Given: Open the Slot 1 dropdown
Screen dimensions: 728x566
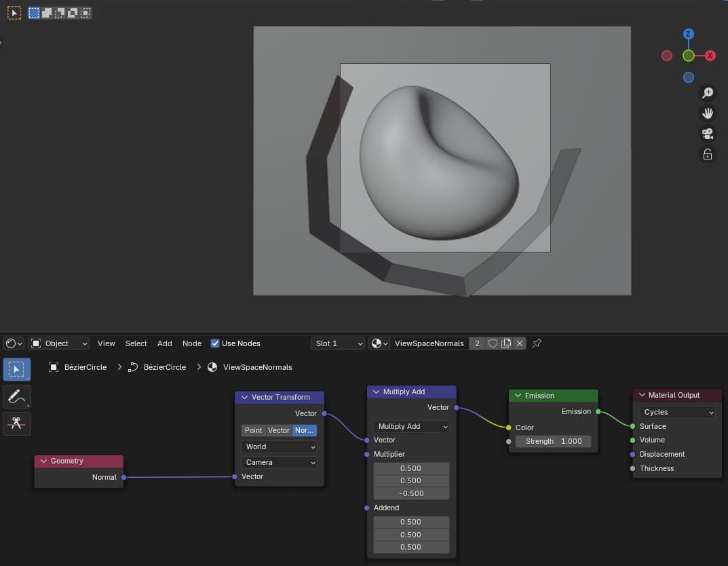Looking at the screenshot, I should 337,343.
